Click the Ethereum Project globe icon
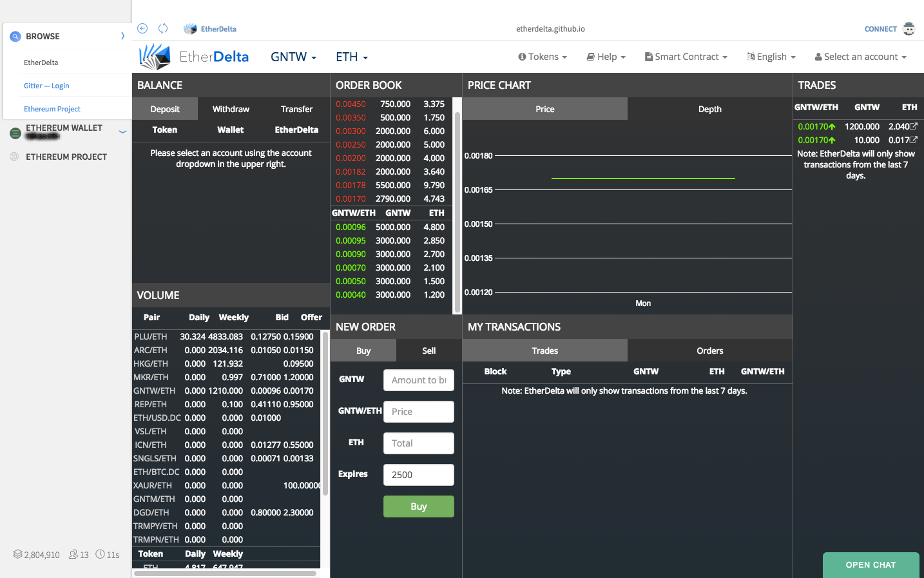The width and height of the screenshot is (924, 578). click(x=14, y=157)
